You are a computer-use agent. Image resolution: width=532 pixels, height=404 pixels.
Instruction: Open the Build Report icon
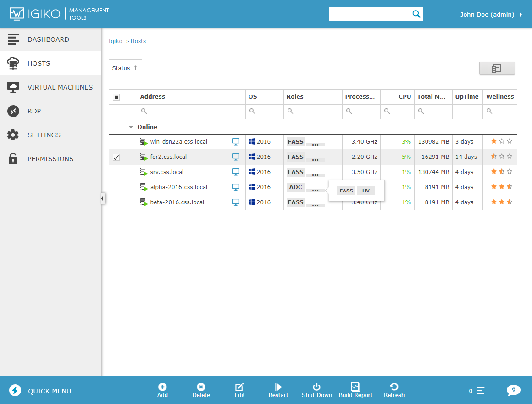(x=355, y=387)
